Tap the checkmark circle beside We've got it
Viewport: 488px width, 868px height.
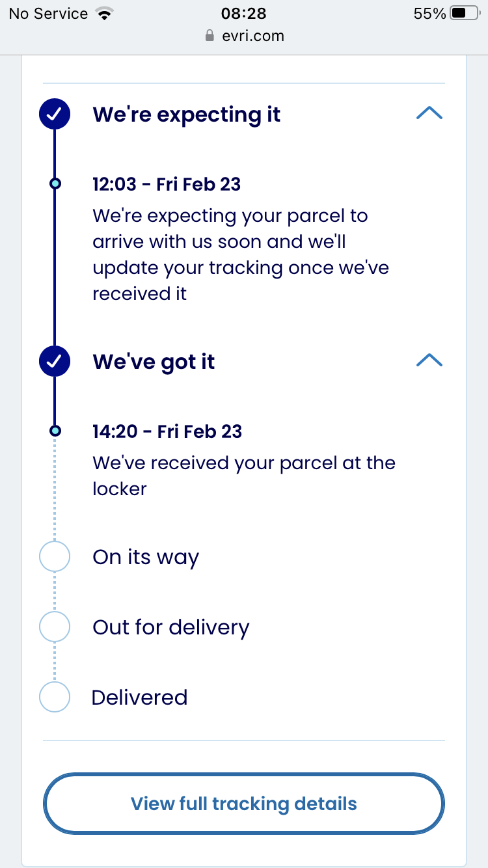[55, 360]
